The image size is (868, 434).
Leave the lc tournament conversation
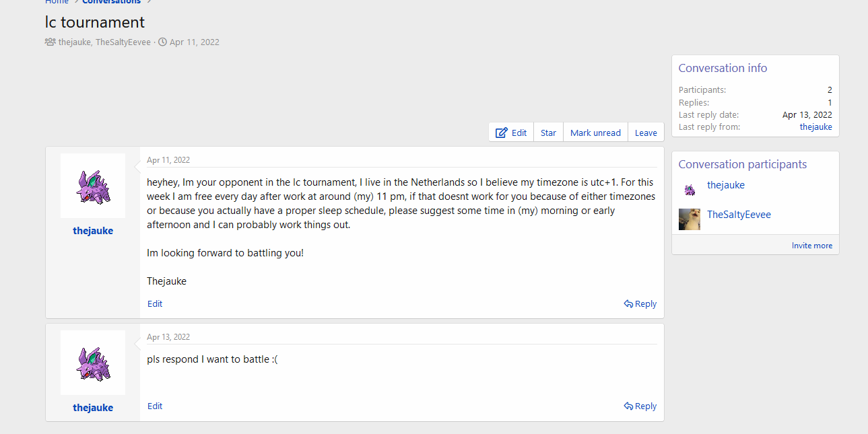tap(645, 133)
